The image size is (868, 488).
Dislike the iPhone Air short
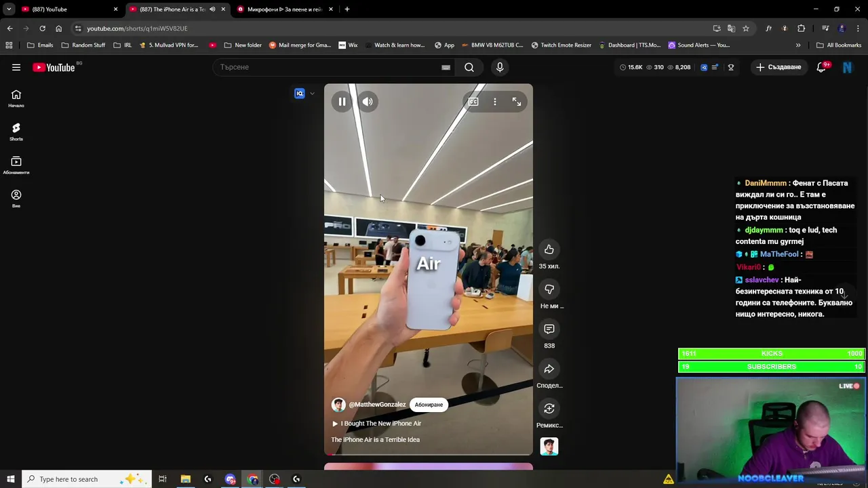click(x=549, y=289)
